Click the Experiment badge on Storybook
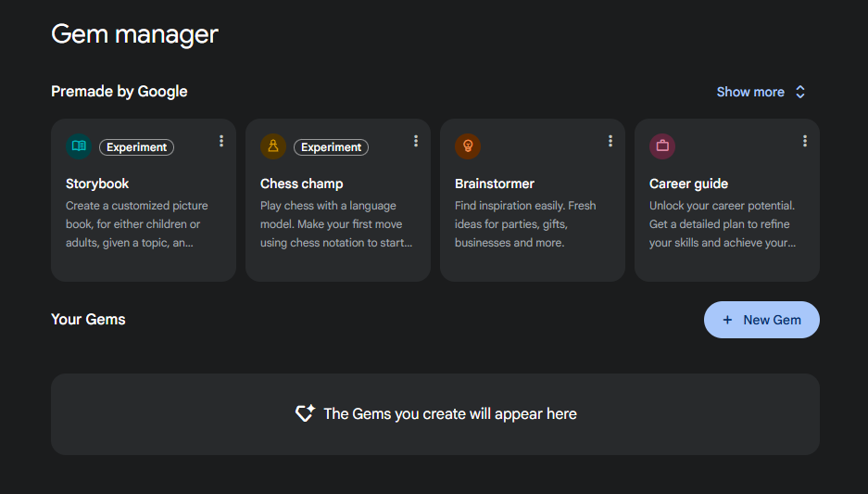The image size is (868, 494). 136,147
